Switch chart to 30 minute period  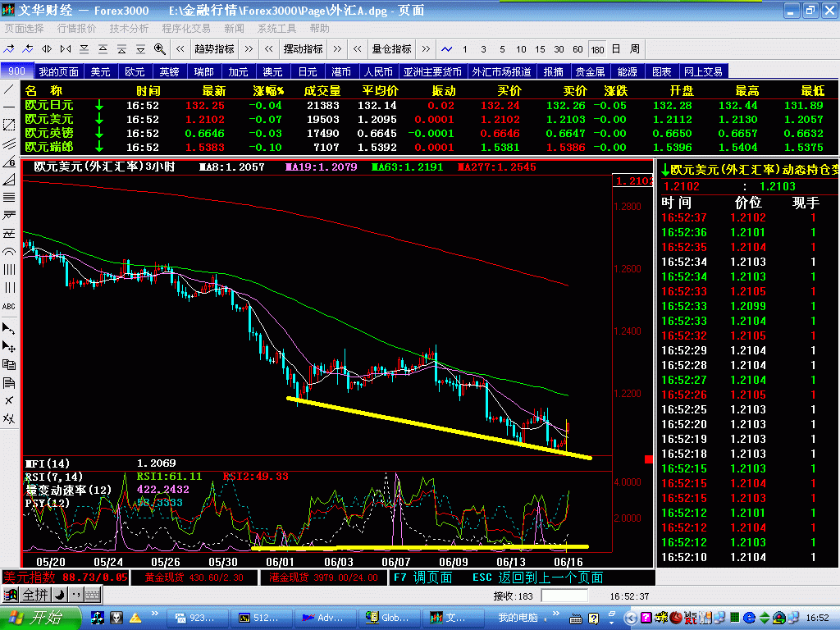pyautogui.click(x=559, y=49)
